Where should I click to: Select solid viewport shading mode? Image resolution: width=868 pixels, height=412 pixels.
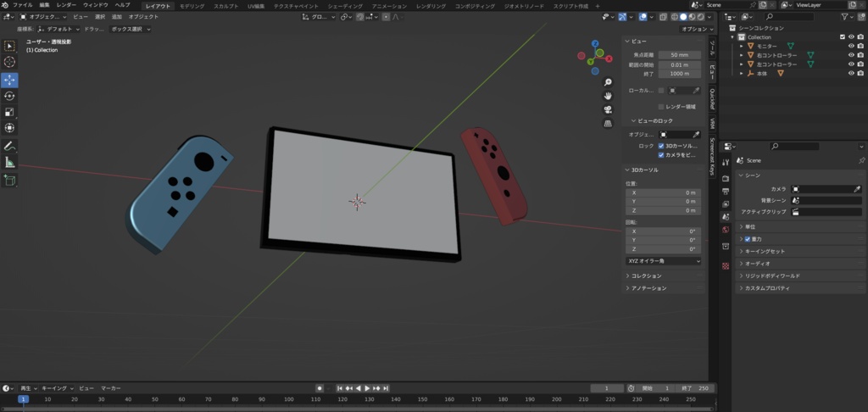(x=684, y=17)
